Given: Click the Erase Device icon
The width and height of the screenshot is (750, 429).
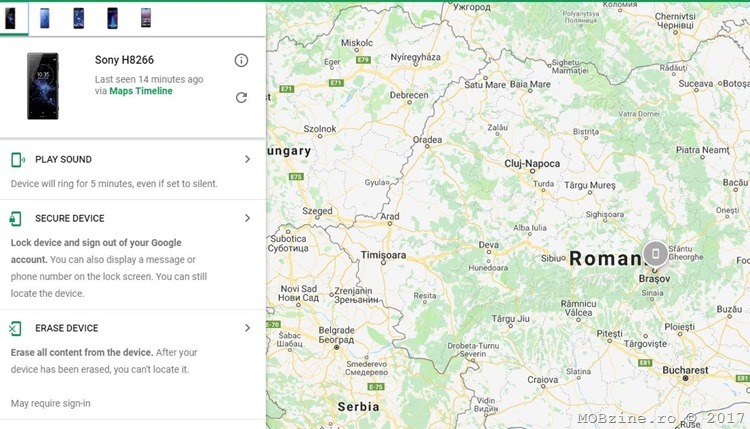Looking at the screenshot, I should [x=15, y=329].
